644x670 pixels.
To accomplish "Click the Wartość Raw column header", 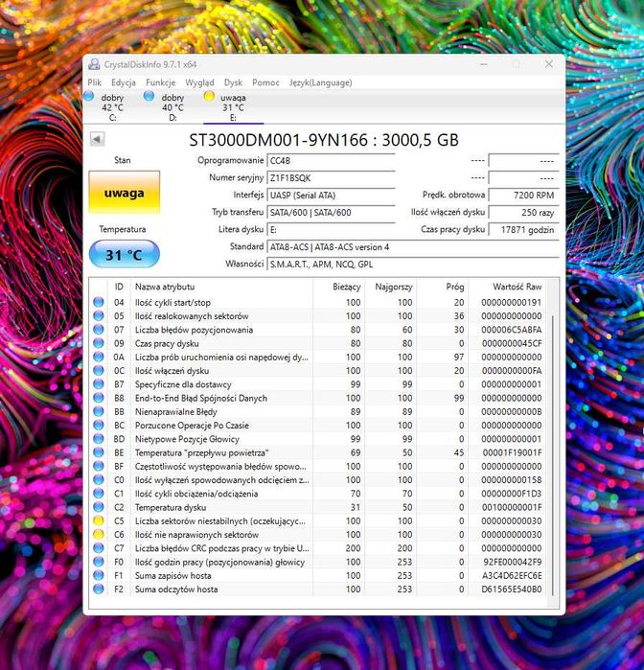I will [x=507, y=287].
